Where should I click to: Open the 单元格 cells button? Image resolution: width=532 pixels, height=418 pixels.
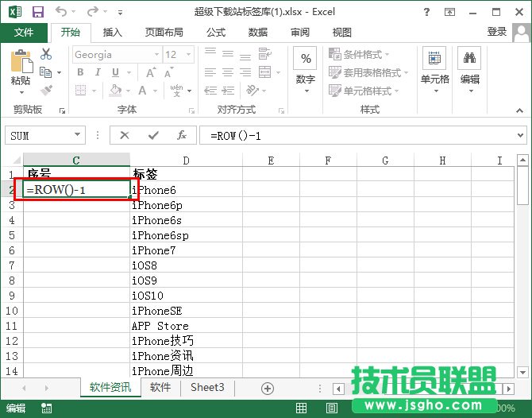pyautogui.click(x=434, y=70)
